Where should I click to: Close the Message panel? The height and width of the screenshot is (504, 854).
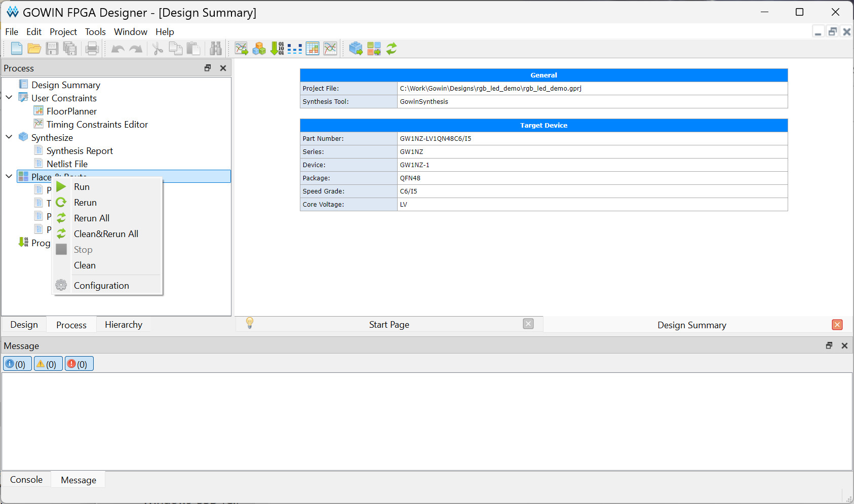[x=844, y=345]
